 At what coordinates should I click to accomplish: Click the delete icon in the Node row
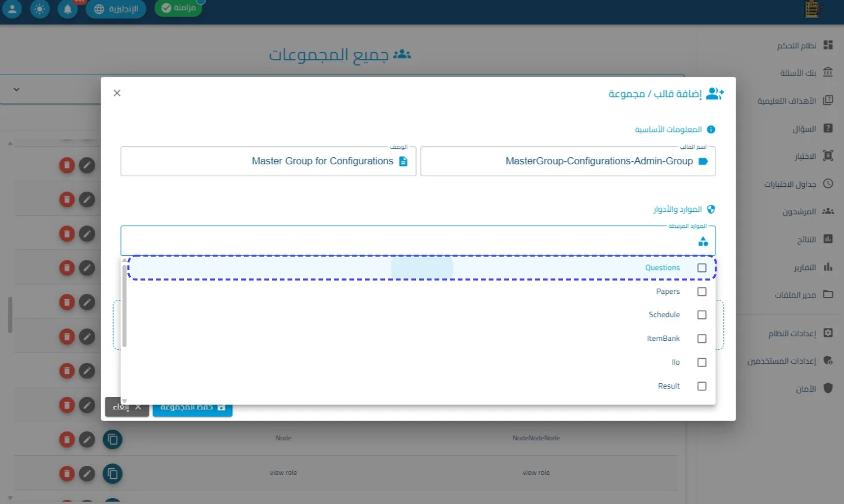(x=67, y=440)
